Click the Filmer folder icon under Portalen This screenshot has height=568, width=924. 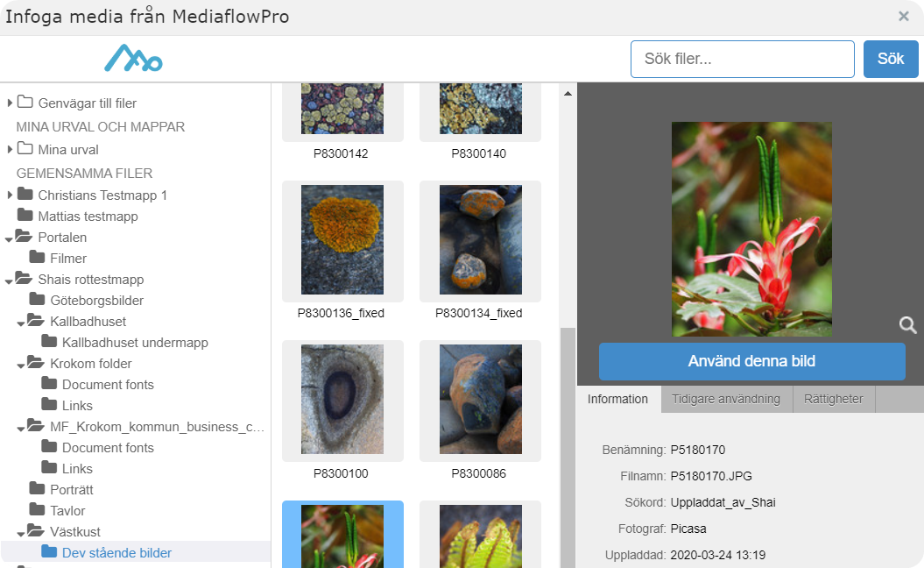[x=37, y=257]
